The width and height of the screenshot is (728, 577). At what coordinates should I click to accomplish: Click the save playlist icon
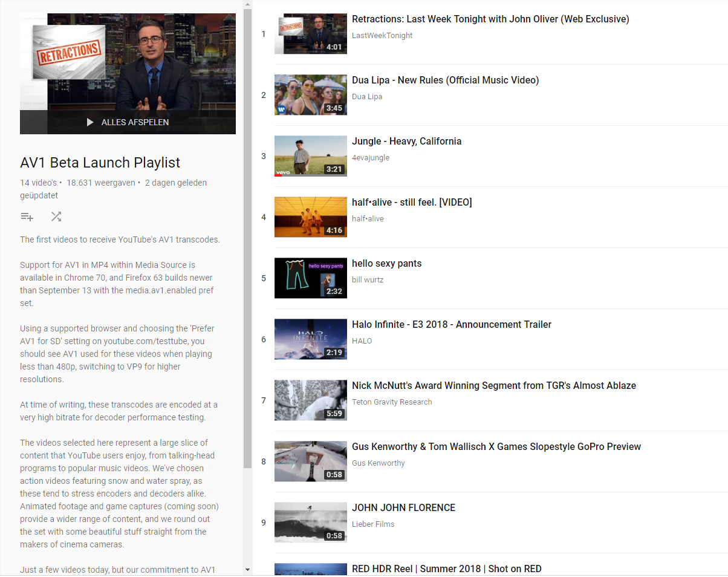point(27,216)
